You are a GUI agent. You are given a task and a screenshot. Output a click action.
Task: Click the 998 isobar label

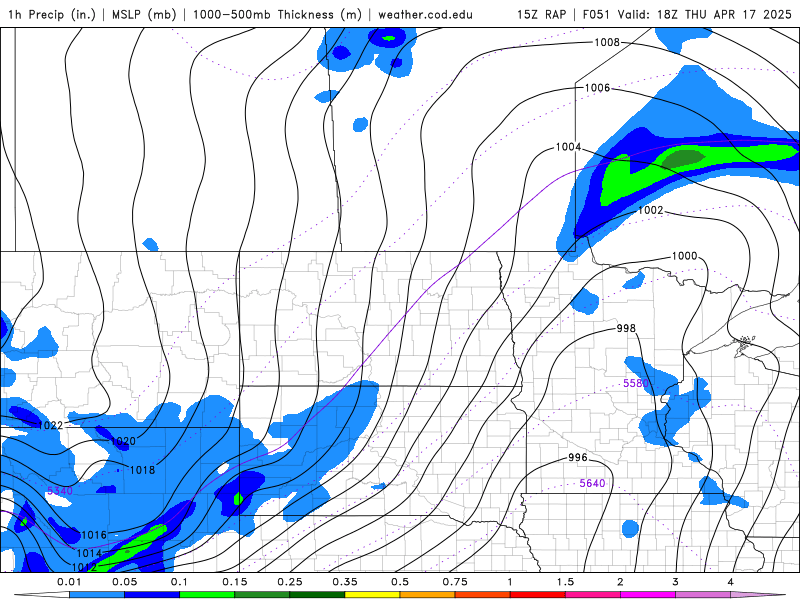point(626,328)
